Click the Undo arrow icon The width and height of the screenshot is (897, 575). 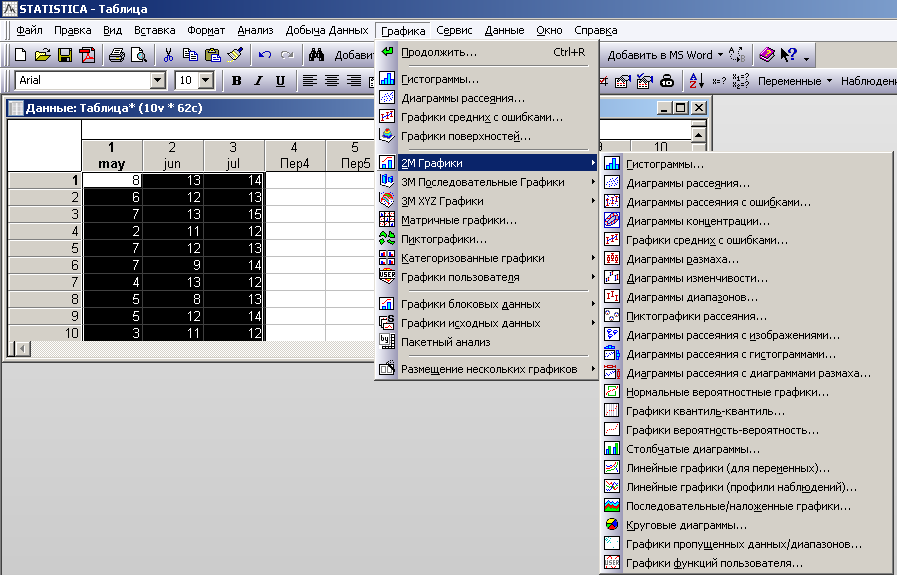click(264, 55)
